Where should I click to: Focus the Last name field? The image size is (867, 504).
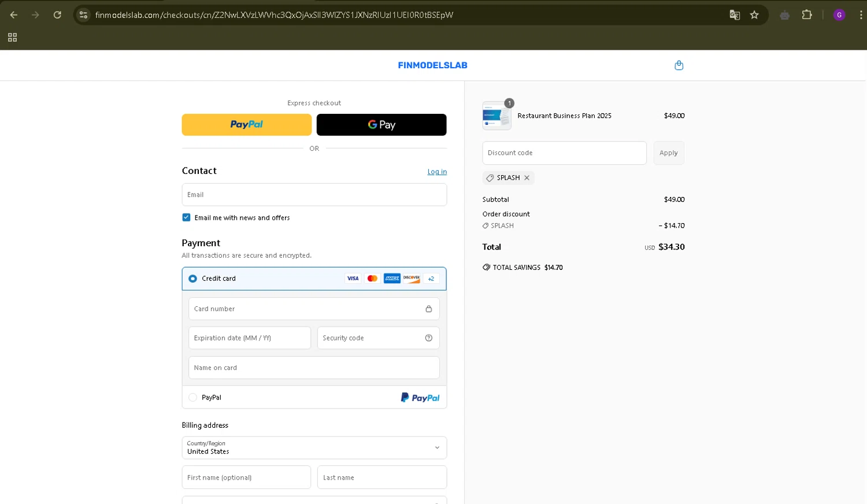[x=382, y=477]
